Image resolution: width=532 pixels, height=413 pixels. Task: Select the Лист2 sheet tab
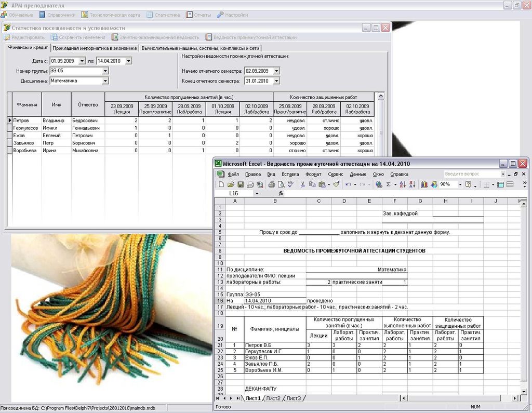(x=273, y=398)
